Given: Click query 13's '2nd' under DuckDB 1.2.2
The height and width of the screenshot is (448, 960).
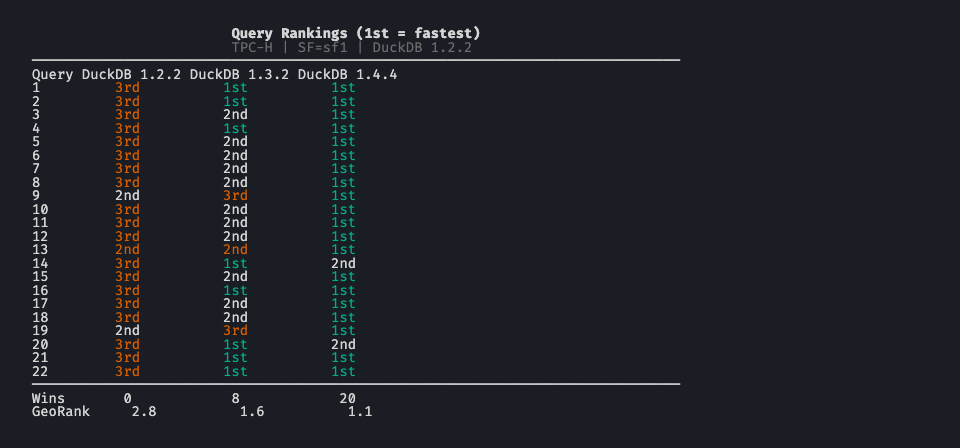Looking at the screenshot, I should (x=127, y=250).
